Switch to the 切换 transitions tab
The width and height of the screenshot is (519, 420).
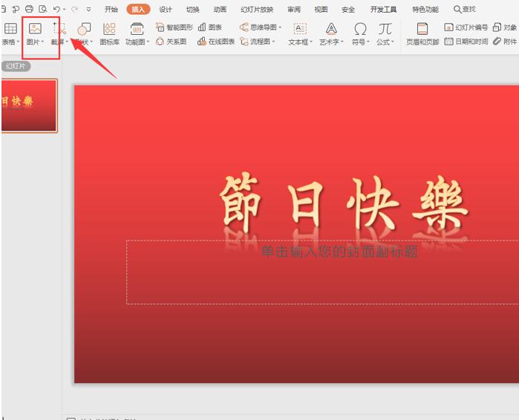point(192,9)
